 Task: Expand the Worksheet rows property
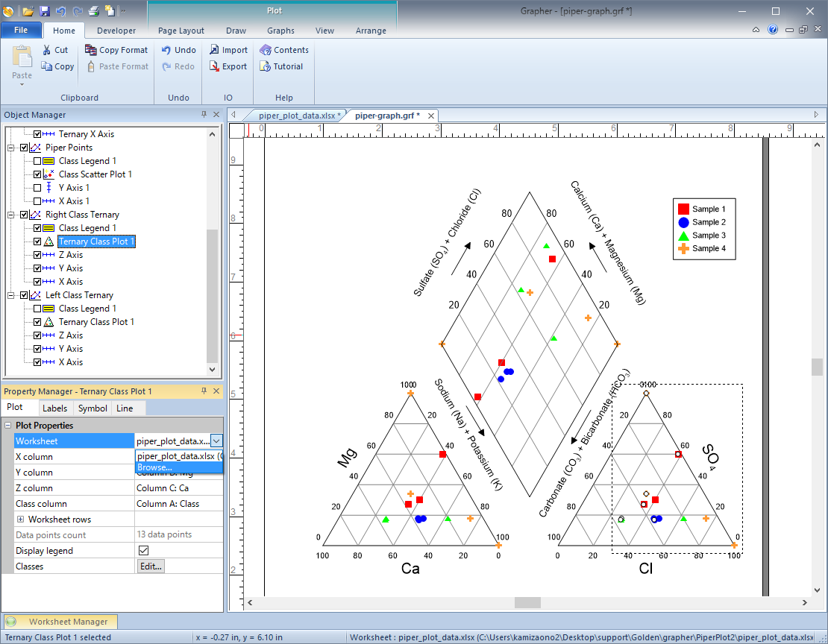pos(21,520)
